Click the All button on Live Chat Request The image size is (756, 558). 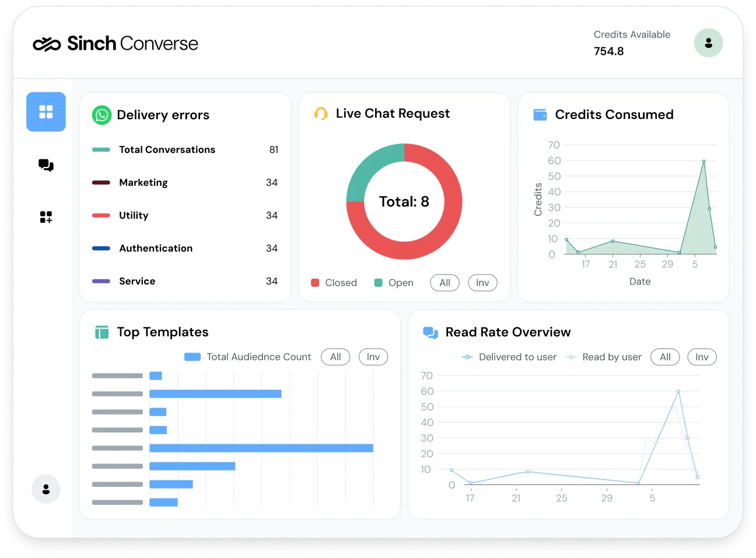(x=444, y=283)
